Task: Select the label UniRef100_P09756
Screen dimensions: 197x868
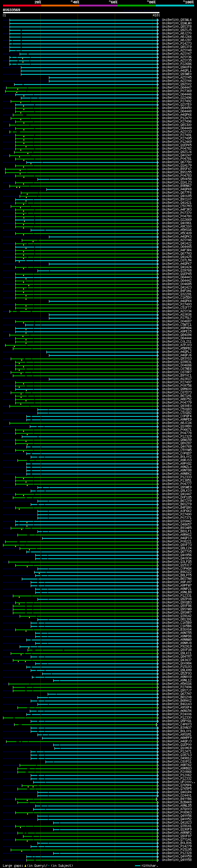Action: [x=177, y=386]
